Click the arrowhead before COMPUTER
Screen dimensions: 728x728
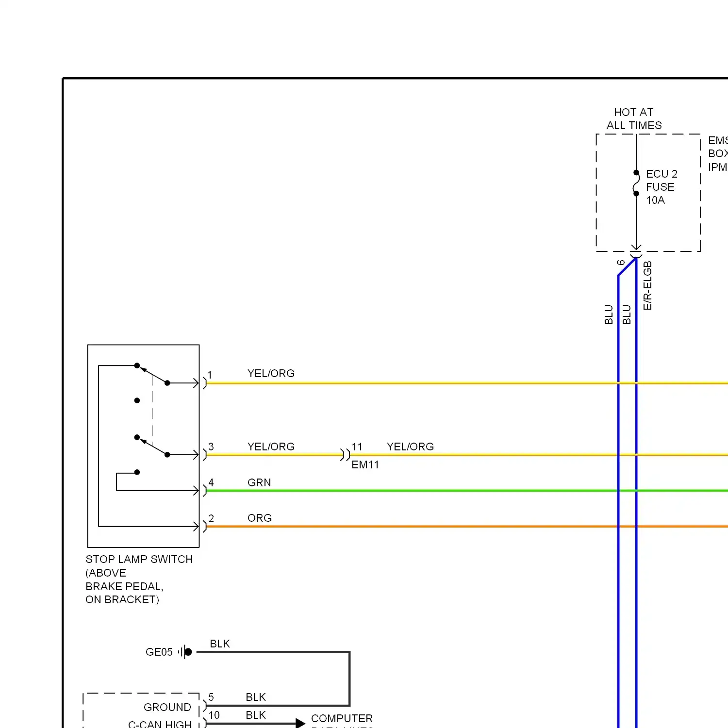point(300,724)
